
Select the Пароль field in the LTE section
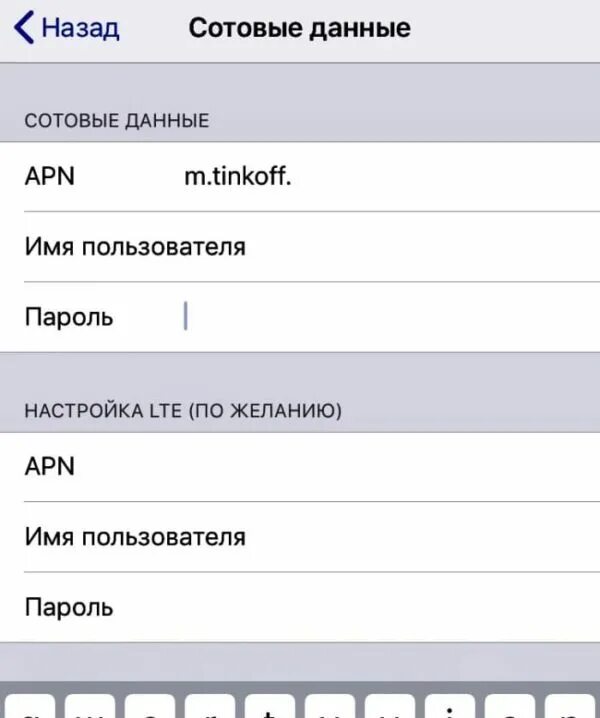pyautogui.click(x=300, y=607)
